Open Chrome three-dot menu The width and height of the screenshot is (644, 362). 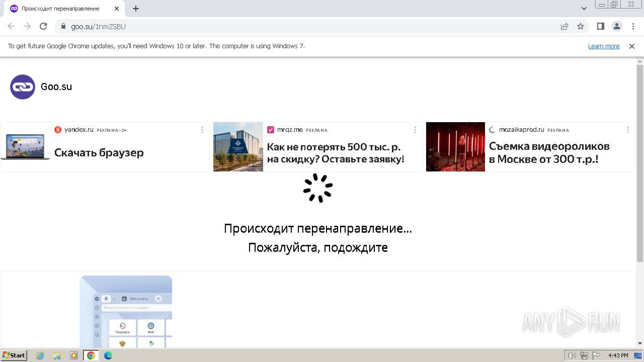pos(632,26)
